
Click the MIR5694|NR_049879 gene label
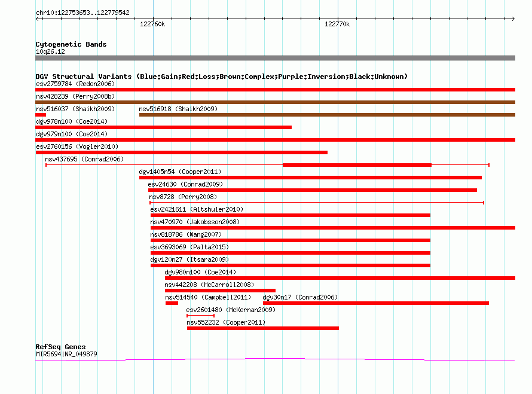coord(66,354)
